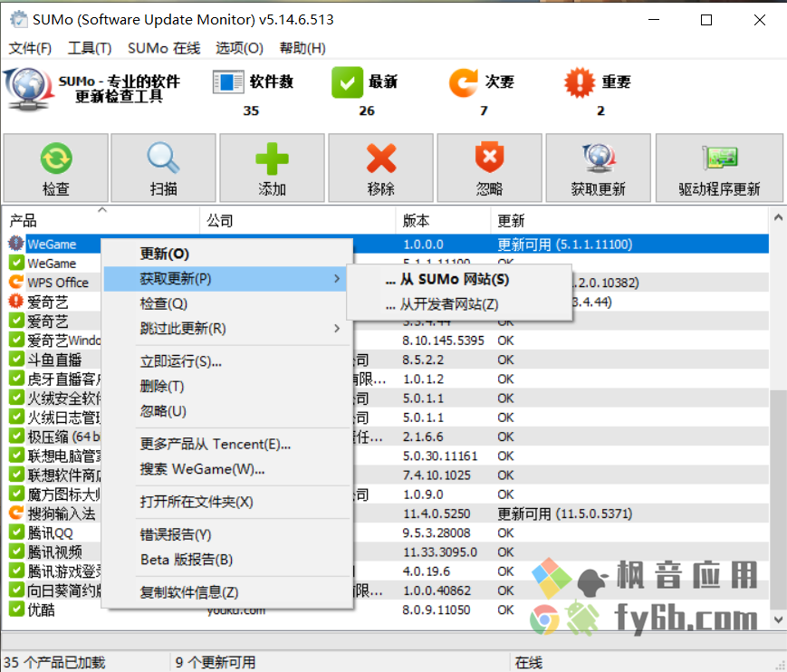Click the orange update icon beside WPS Office
Viewport: 787px width, 672px height.
16,282
